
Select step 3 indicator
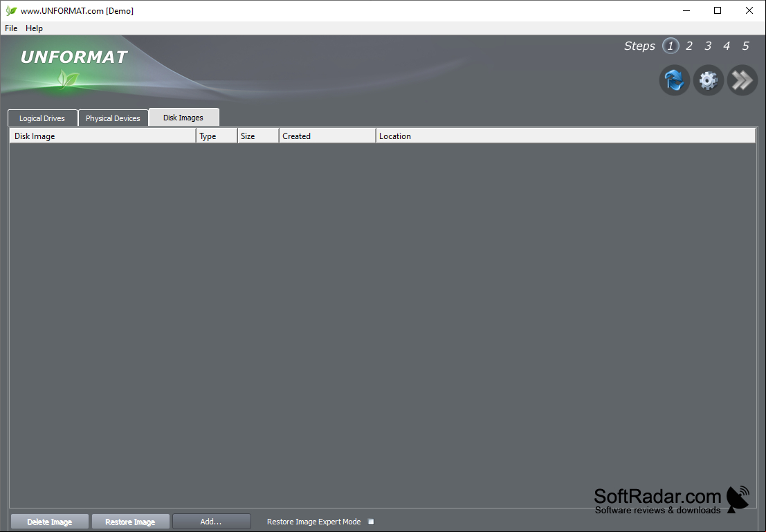pyautogui.click(x=708, y=46)
